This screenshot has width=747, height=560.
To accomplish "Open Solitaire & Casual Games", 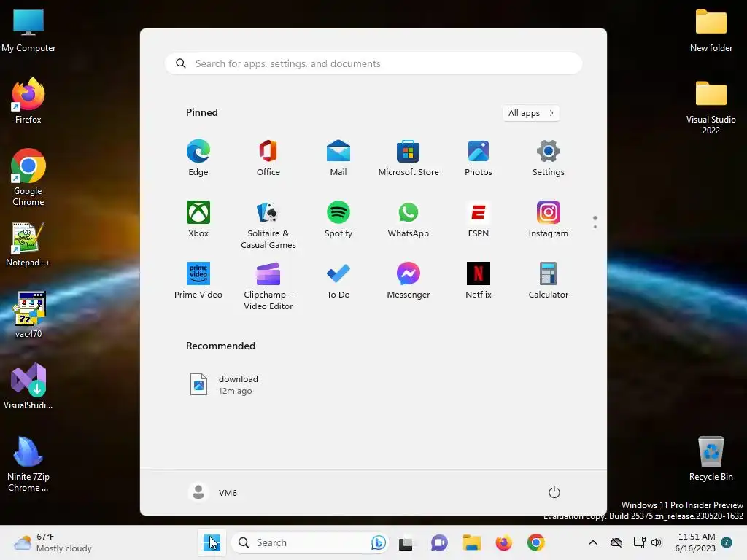I will point(268,225).
